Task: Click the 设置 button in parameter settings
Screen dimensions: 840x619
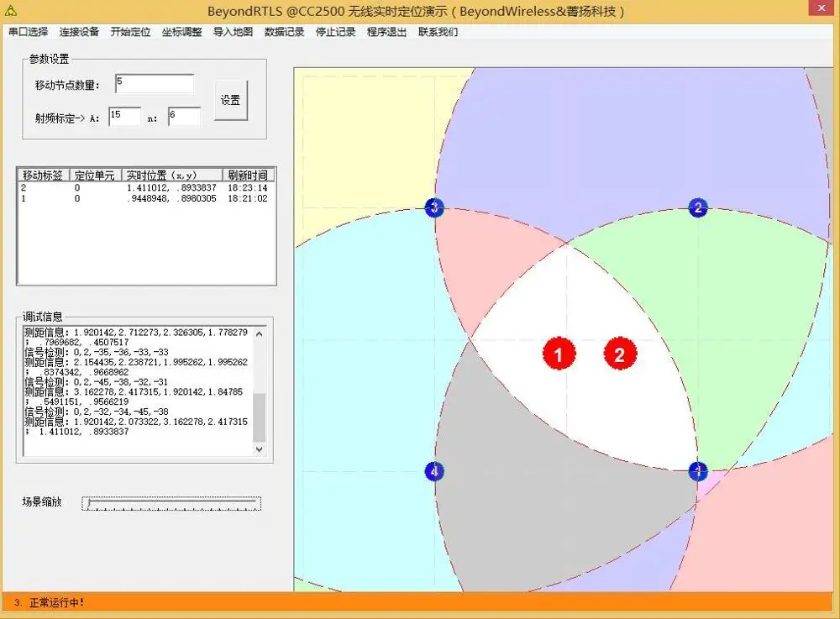Action: 231,100
